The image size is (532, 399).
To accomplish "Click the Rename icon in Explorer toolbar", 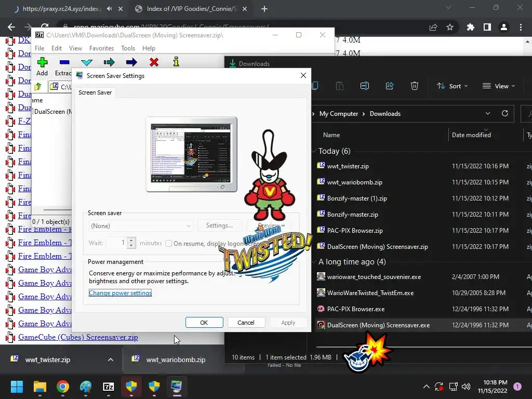I will click(365, 86).
